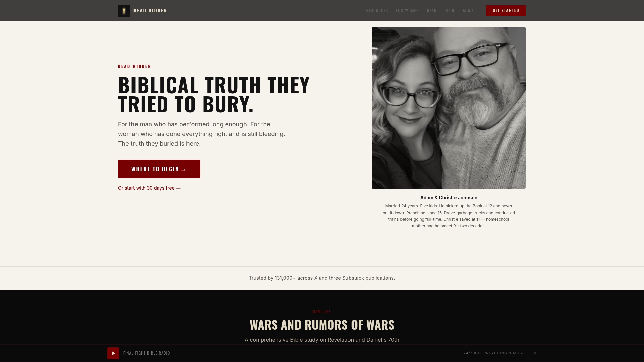The width and height of the screenshot is (644, 362).
Task: Click the Get Started button
Action: [x=506, y=11]
